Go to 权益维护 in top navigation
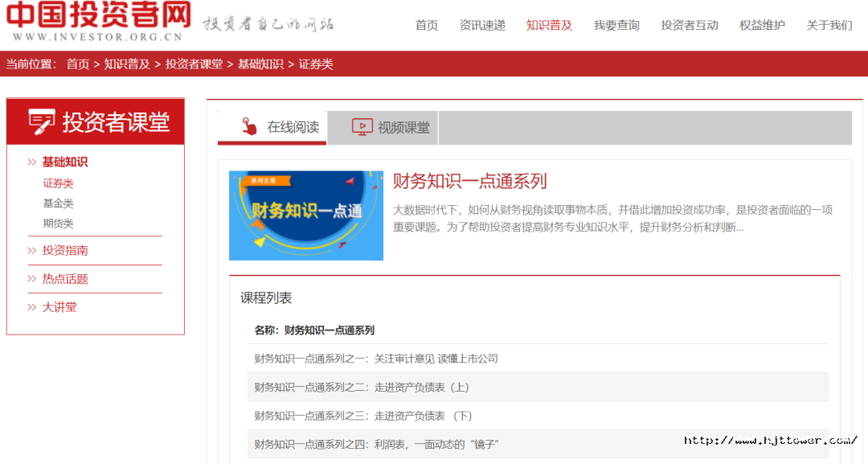868x464 pixels. pos(762,25)
